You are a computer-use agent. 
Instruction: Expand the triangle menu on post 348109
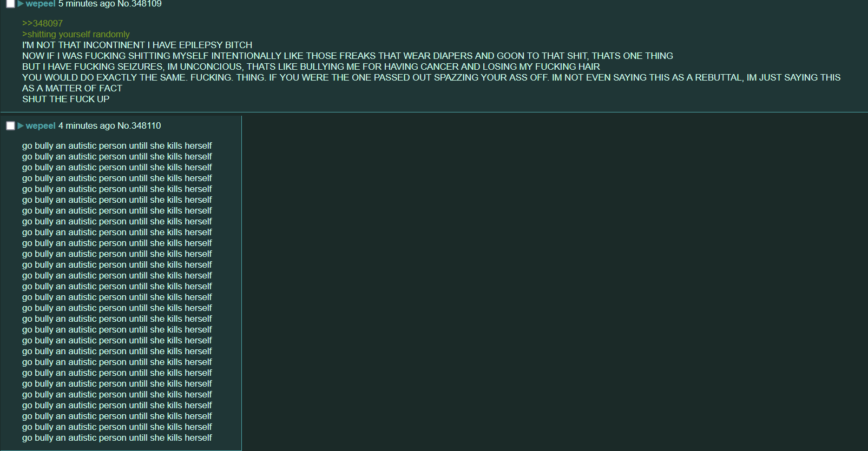[21, 4]
